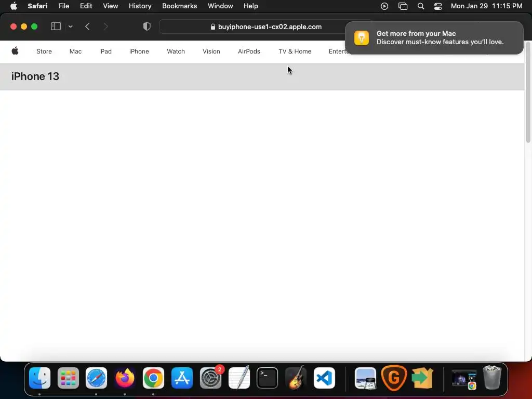Screen dimensions: 532x399
Task: Click the forward navigation arrow
Action: point(105,26)
